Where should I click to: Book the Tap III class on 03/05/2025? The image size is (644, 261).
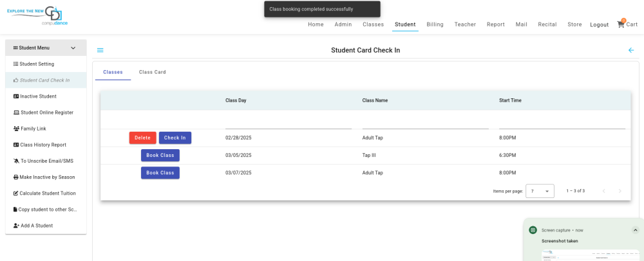pos(160,156)
